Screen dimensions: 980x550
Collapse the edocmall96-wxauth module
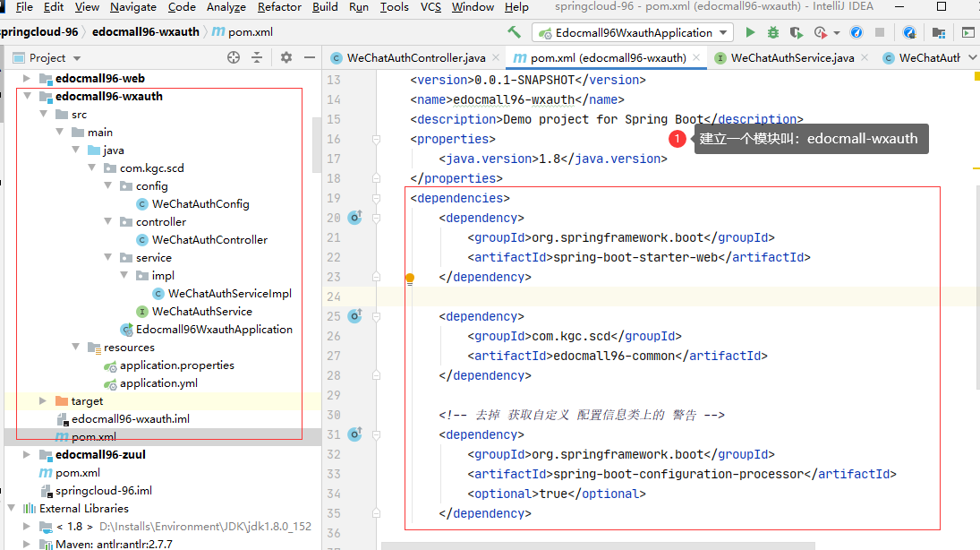click(27, 97)
